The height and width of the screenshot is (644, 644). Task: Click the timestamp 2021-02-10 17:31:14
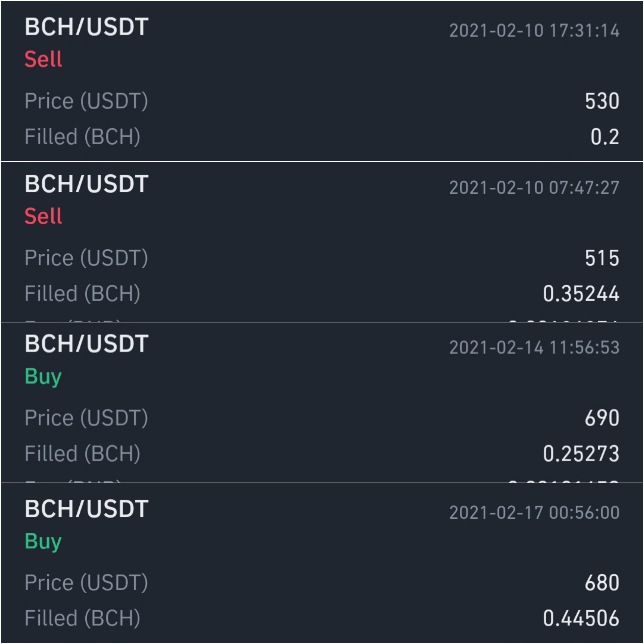tap(534, 31)
